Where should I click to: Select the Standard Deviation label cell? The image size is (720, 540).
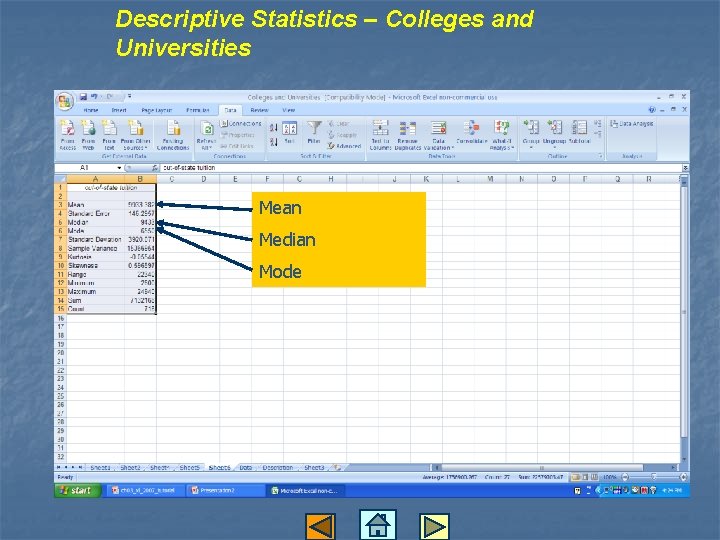click(96, 240)
